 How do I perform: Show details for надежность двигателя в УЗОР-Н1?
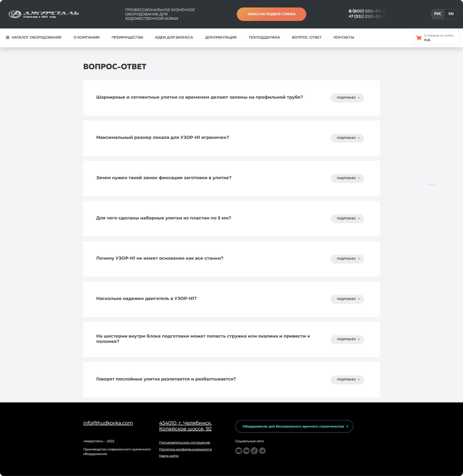coord(347,299)
